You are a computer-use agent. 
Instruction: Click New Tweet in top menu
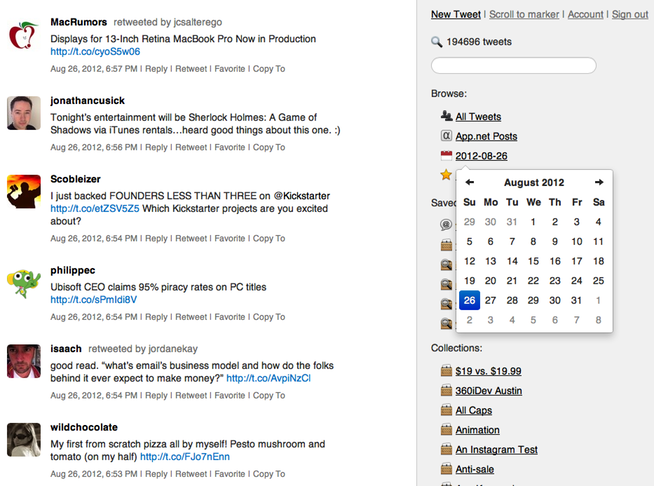pos(454,15)
